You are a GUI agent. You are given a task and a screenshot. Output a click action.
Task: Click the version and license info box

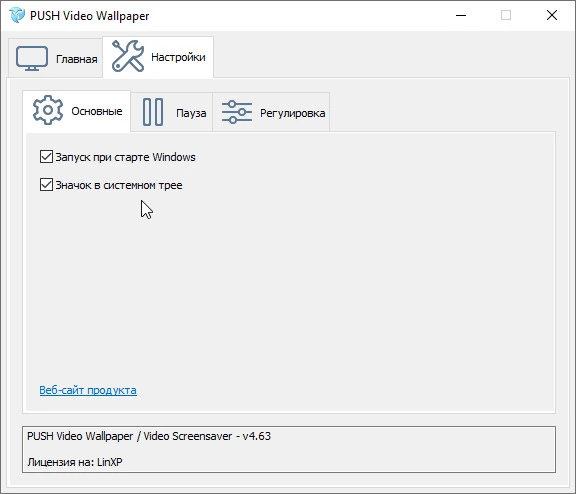pos(289,449)
